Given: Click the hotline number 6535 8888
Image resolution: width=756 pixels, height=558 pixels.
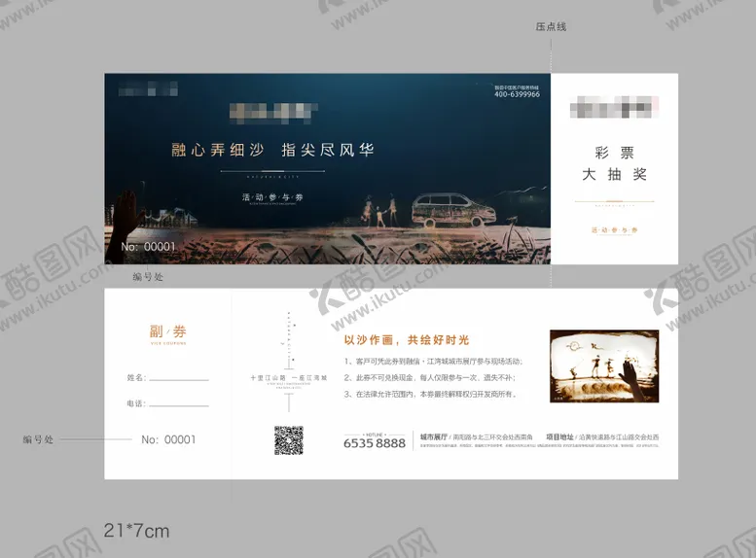Looking at the screenshot, I should tap(375, 443).
